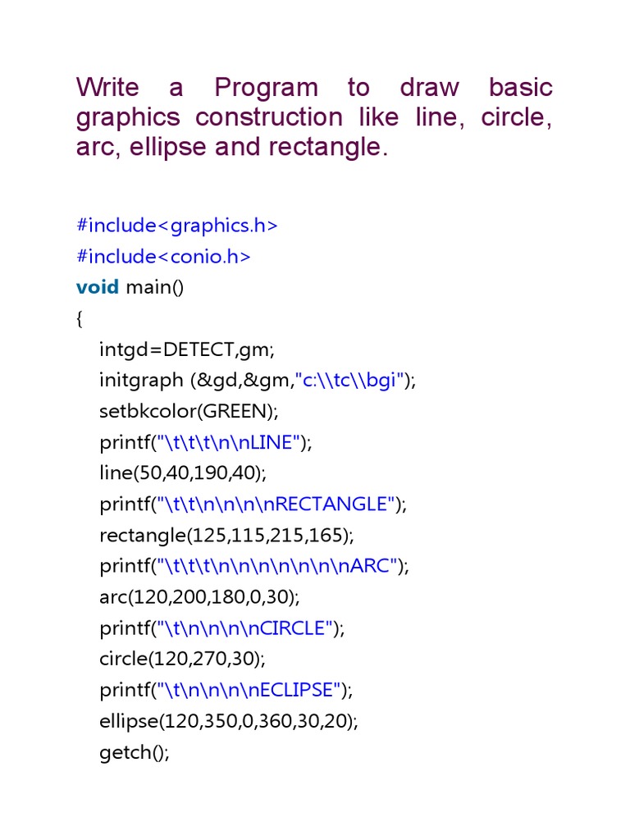Screen dimensions: 630x840
Task: Click the printf line containing CIRCLE
Action: point(222,628)
